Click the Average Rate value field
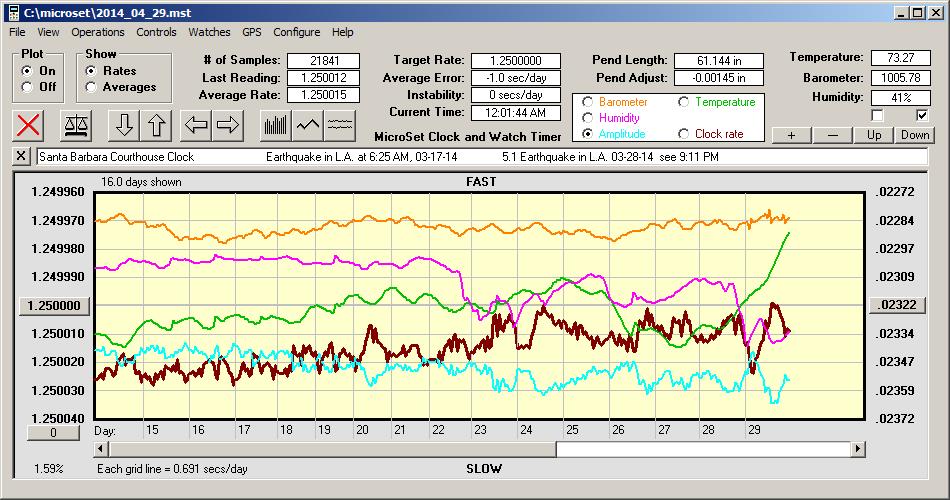The height and width of the screenshot is (500, 950). click(324, 95)
